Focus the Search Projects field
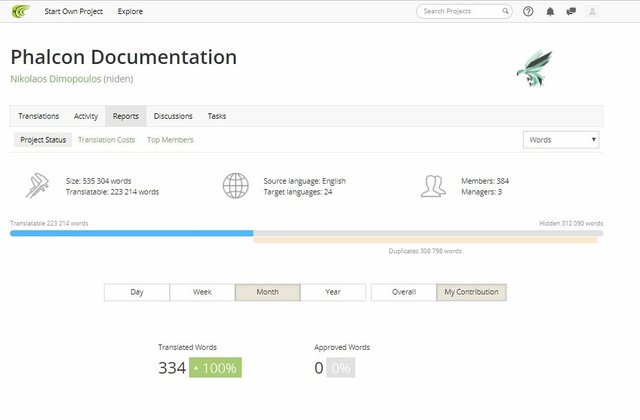This screenshot has width=640, height=420. pyautogui.click(x=464, y=11)
